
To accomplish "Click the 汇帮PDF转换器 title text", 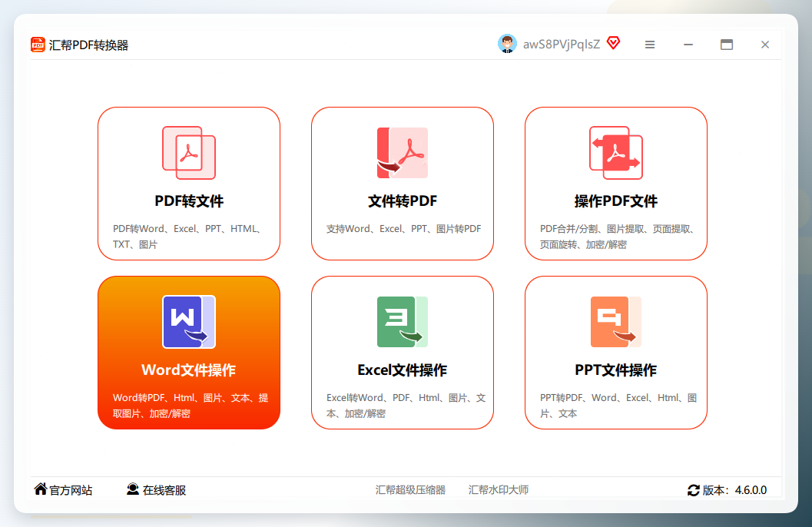I will click(88, 45).
